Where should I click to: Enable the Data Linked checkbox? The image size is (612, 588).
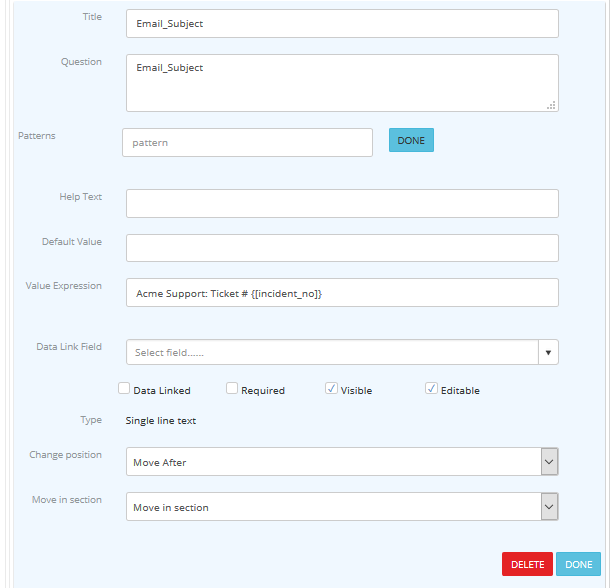[124, 388]
